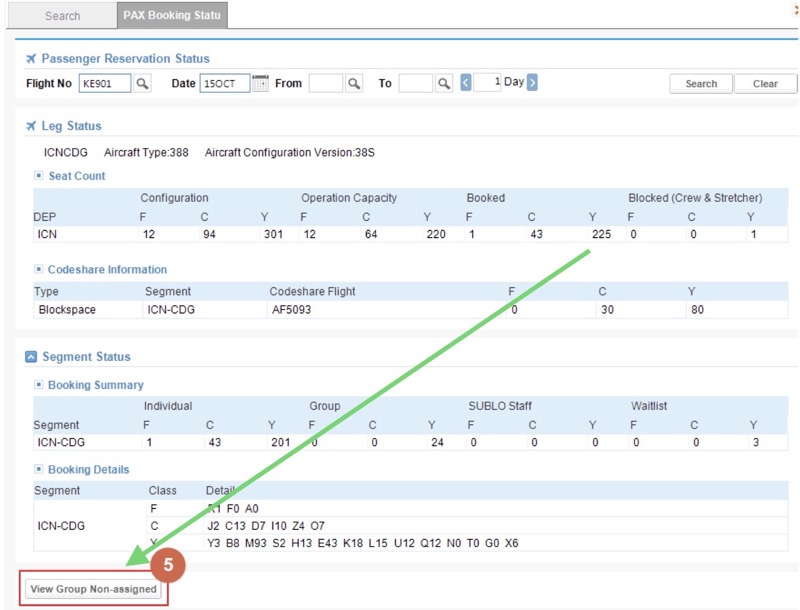Click the Flight No lookup magnifier icon
Viewport: 800px width, 610px height.
tap(143, 84)
